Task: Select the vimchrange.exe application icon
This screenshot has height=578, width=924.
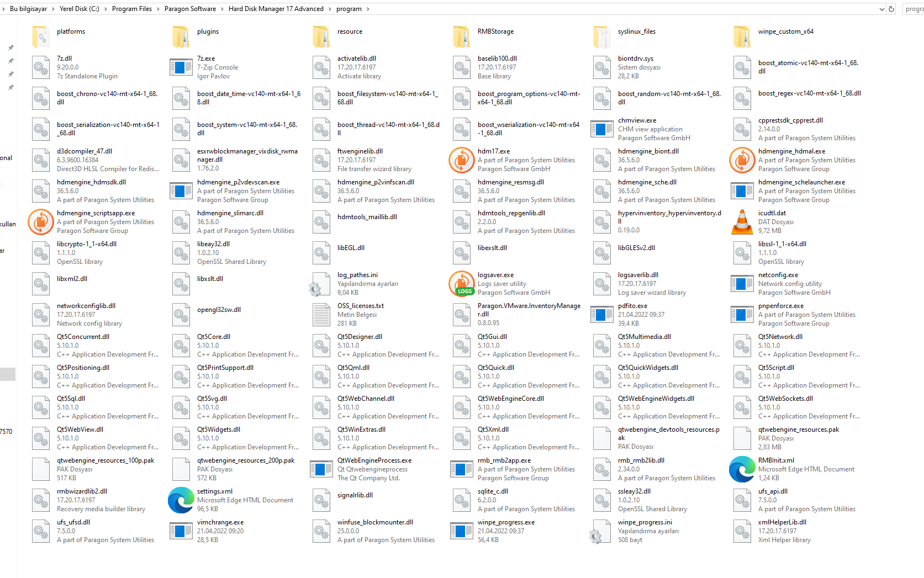Action: [x=181, y=531]
